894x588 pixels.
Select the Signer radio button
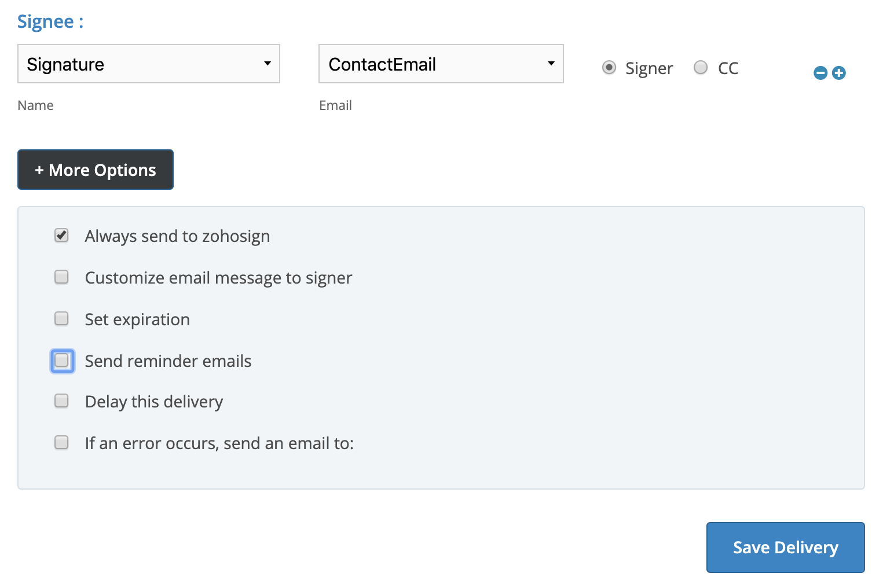click(609, 68)
